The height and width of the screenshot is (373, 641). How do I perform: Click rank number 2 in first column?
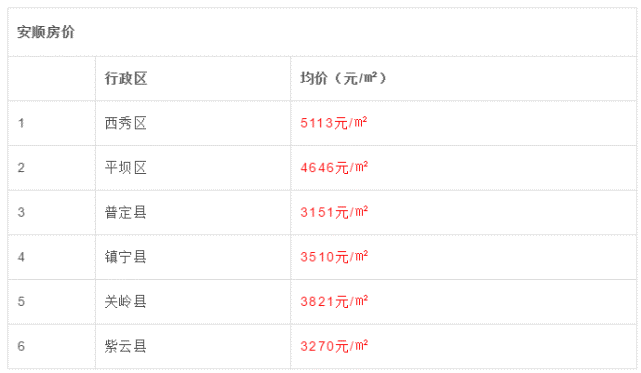[21, 168]
